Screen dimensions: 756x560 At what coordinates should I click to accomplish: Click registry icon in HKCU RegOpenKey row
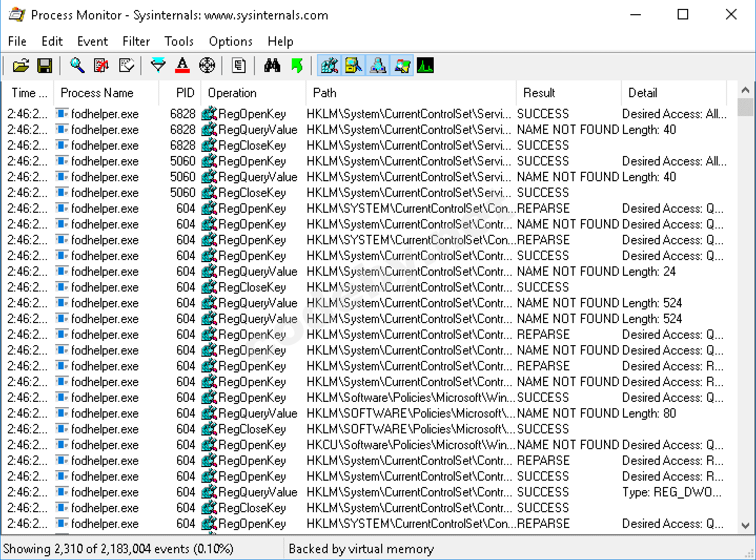[x=209, y=445]
